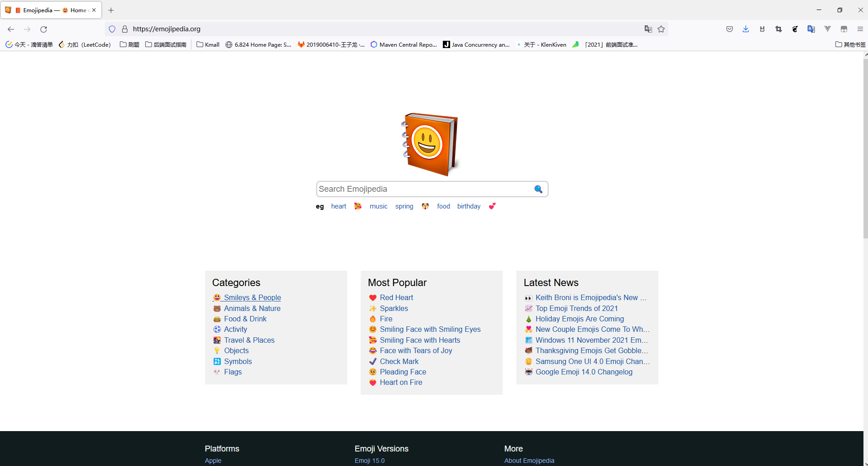868x466 pixels.
Task: Expand the 刷题 bookmark folder
Action: pos(129,44)
